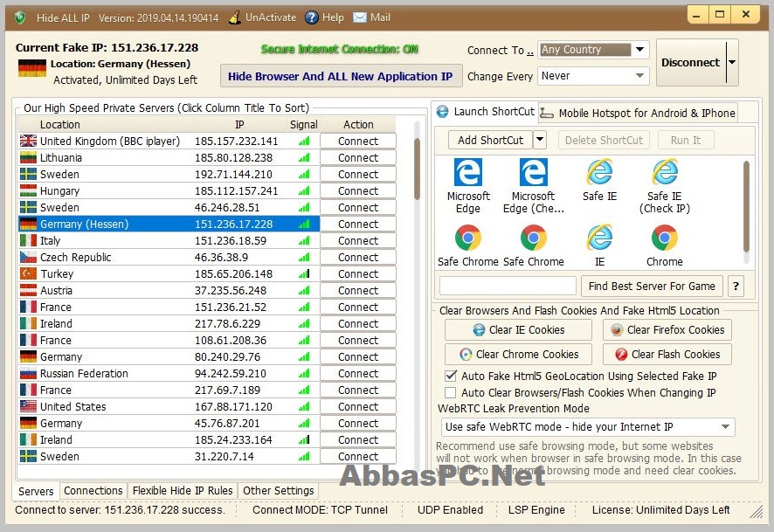Screen dimensions: 774x532
Task: Launch the Safe IE shortcut icon
Action: tap(599, 172)
